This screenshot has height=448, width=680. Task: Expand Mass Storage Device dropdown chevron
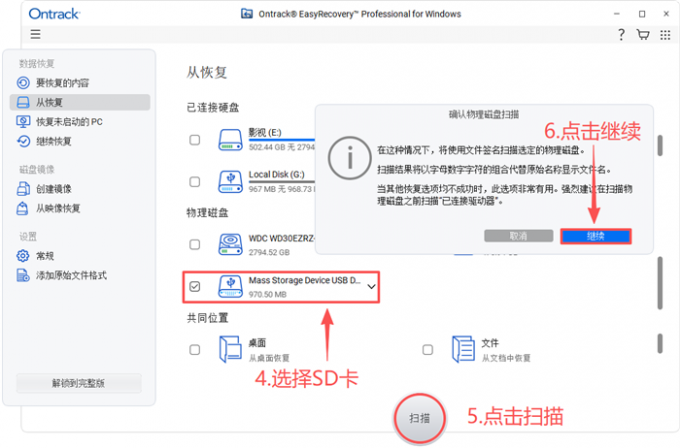[371, 286]
